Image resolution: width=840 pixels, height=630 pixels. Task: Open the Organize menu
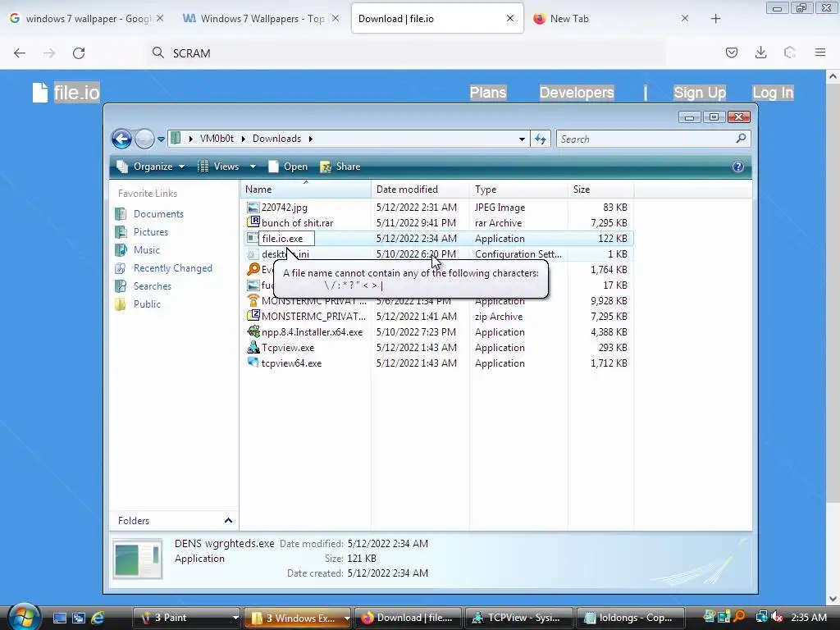pyautogui.click(x=151, y=167)
